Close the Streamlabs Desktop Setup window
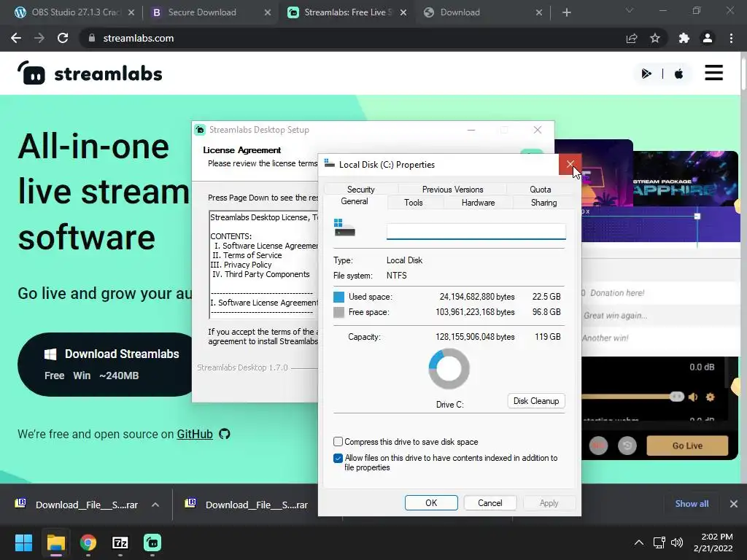 click(x=538, y=130)
